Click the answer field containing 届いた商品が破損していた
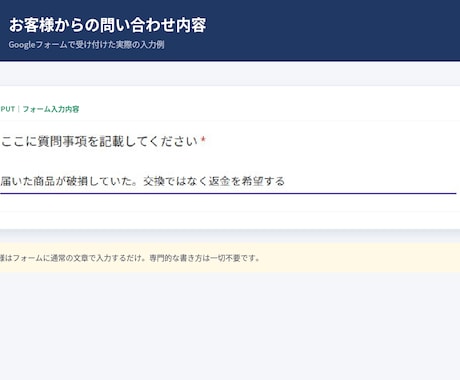460x380 pixels. click(228, 182)
